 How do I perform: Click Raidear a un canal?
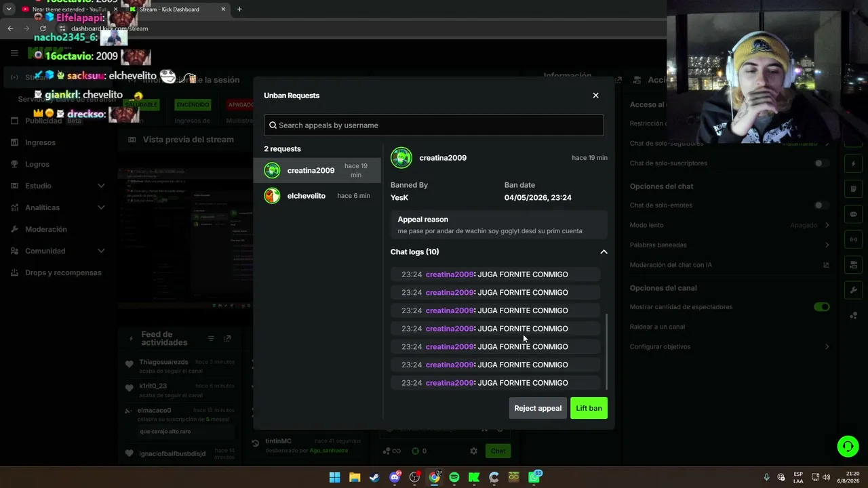pos(657,327)
